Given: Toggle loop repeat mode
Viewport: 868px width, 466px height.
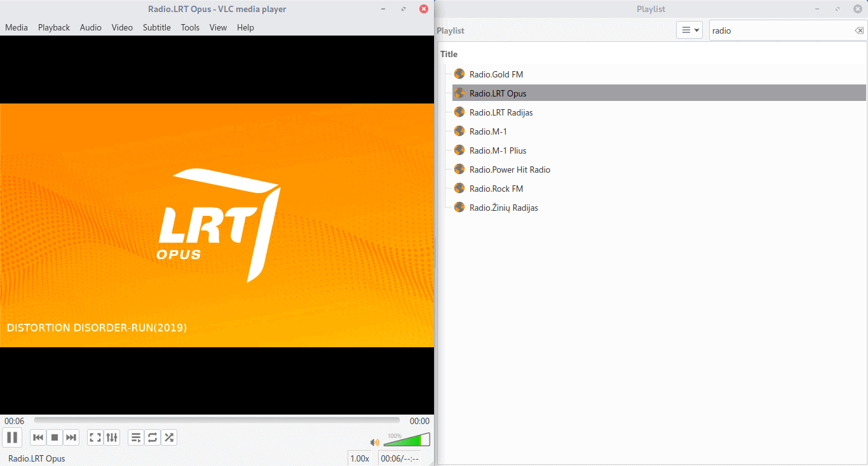Looking at the screenshot, I should pyautogui.click(x=153, y=437).
